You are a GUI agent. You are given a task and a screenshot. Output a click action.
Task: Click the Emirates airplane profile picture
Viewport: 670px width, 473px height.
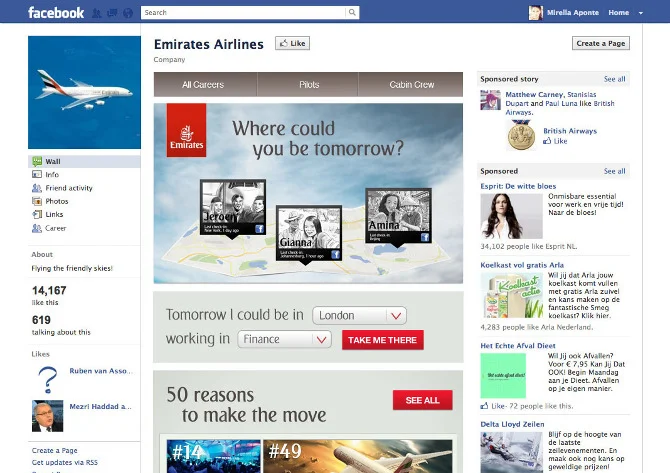point(84,92)
